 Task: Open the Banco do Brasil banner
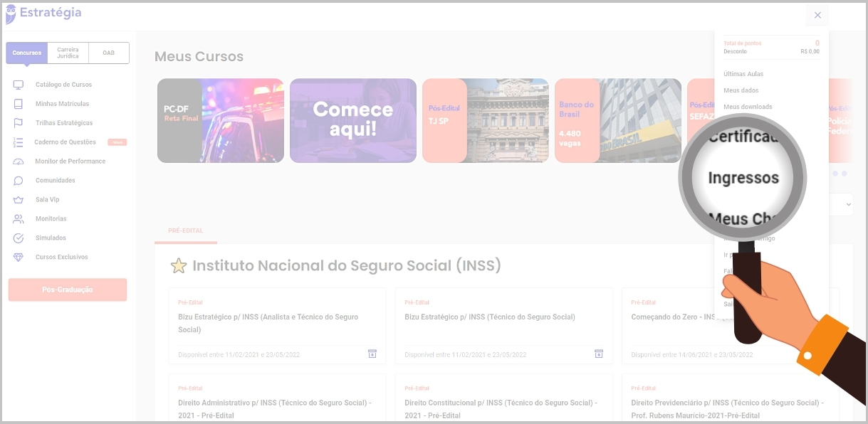pyautogui.click(x=618, y=121)
